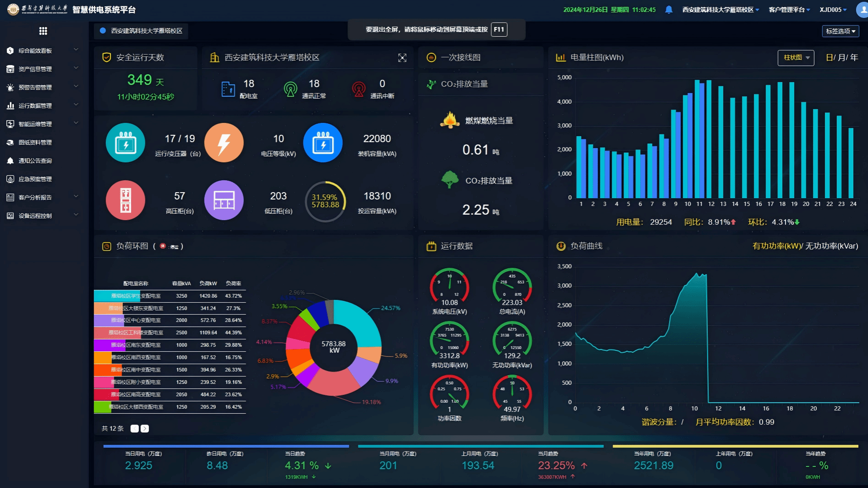Screen dimensions: 868x488
Task: Go to next page of distribution room table
Action: [145, 428]
